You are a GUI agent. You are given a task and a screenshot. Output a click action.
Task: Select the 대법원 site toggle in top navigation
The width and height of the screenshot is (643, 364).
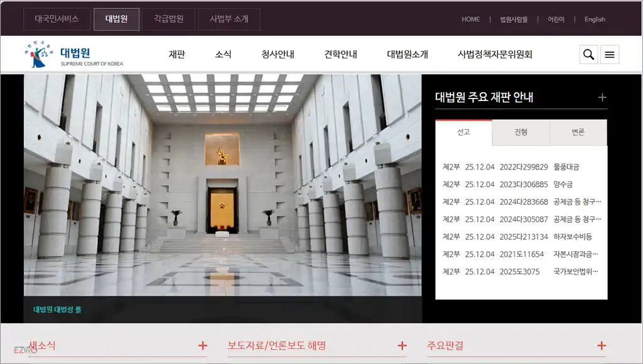click(x=116, y=19)
